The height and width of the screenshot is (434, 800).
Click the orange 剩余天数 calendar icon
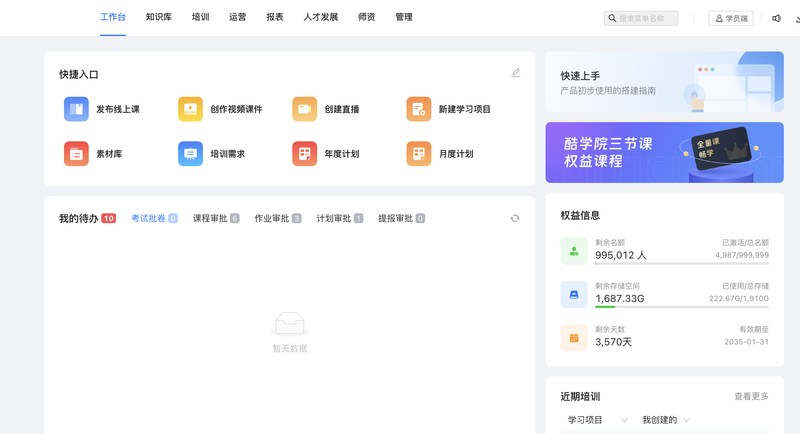click(x=574, y=338)
